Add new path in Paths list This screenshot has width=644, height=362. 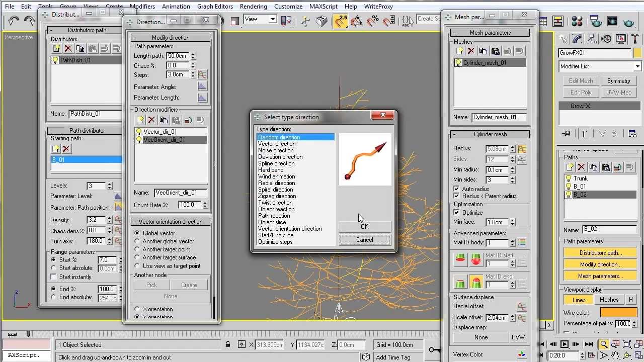tap(570, 167)
